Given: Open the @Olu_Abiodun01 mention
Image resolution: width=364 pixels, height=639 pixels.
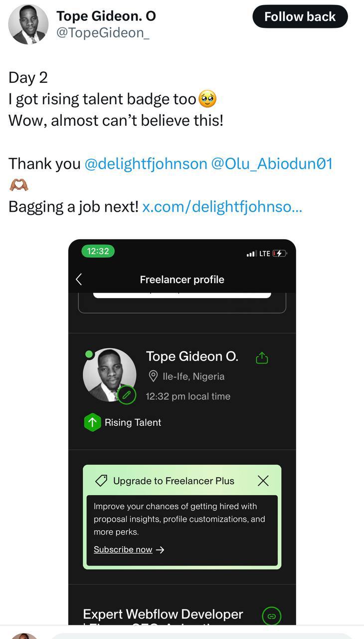Looking at the screenshot, I should [272, 164].
